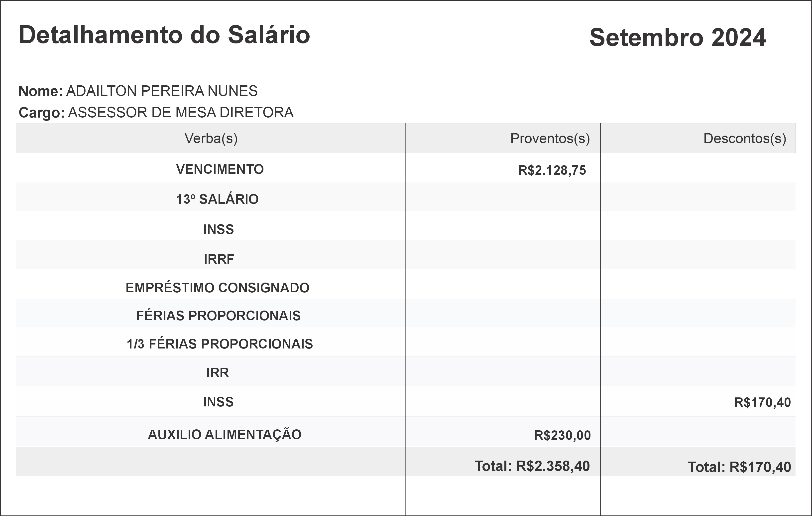Click the "Verba(s)" column header
Viewport: 812px width, 516px height.
point(211,138)
